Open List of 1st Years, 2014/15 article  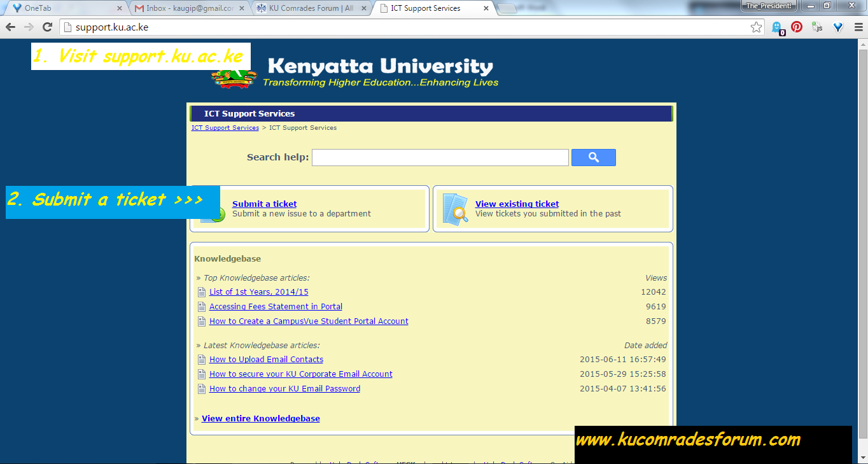(258, 292)
